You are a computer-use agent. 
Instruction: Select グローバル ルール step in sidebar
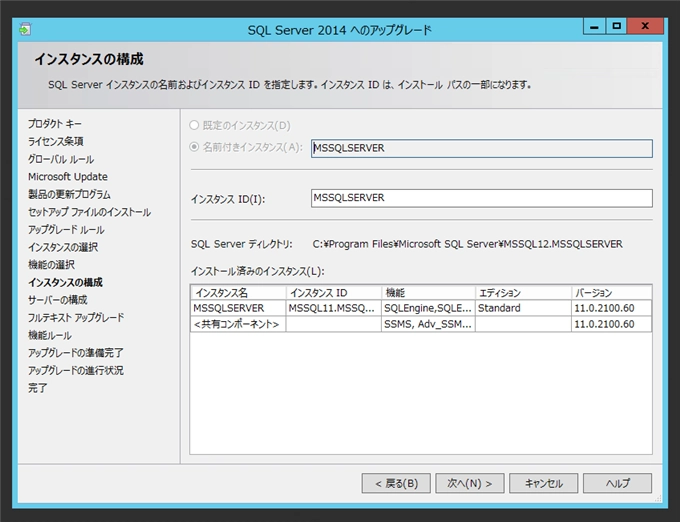61,159
